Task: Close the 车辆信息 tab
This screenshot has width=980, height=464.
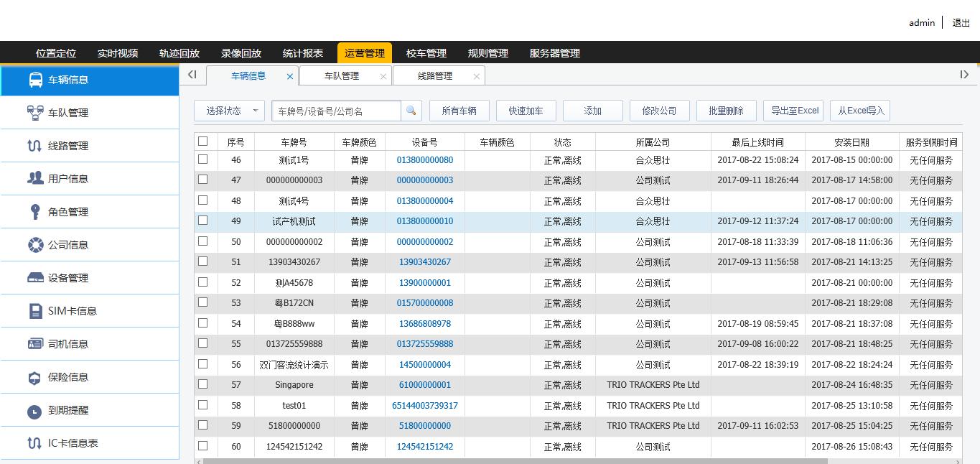Action: point(290,76)
